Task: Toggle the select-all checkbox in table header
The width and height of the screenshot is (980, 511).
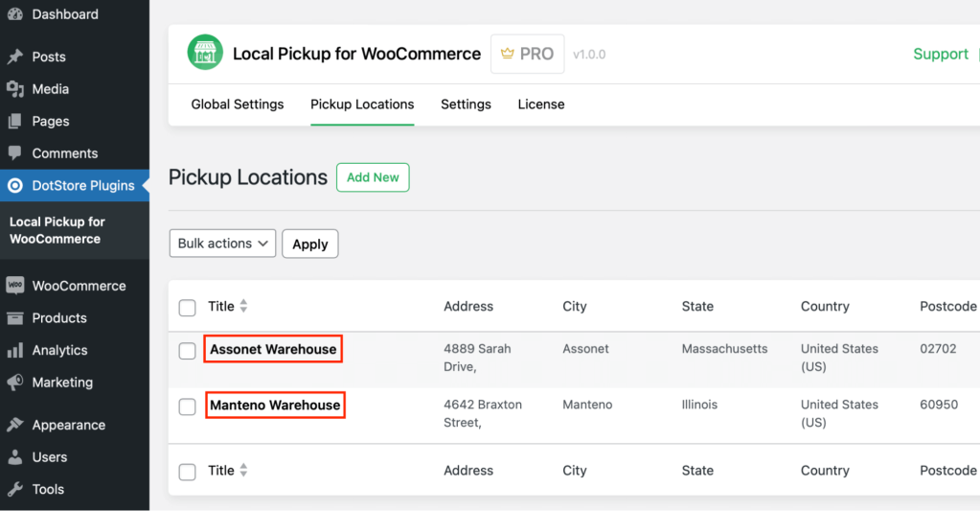Action: click(x=188, y=308)
